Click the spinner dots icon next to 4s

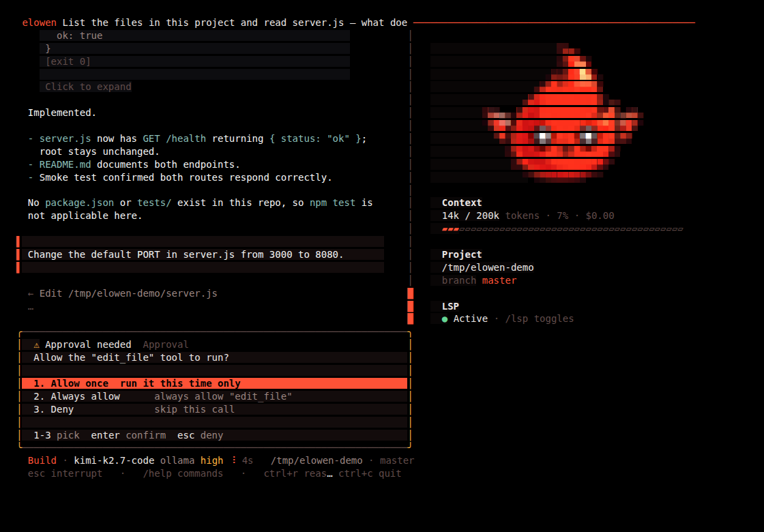coord(235,460)
